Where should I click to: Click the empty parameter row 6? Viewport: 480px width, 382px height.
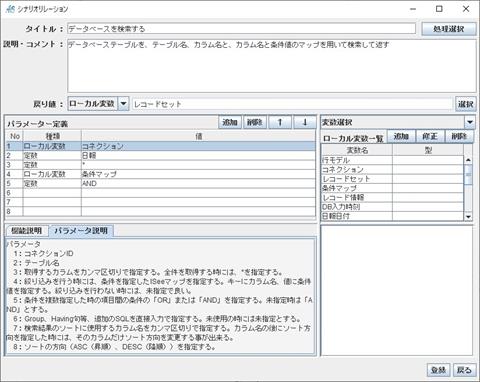point(161,193)
